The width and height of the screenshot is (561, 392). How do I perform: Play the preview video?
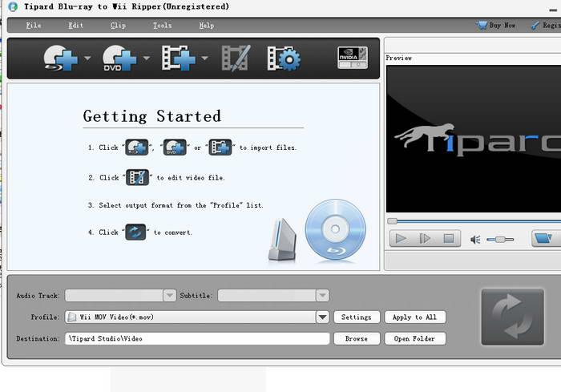coord(401,238)
